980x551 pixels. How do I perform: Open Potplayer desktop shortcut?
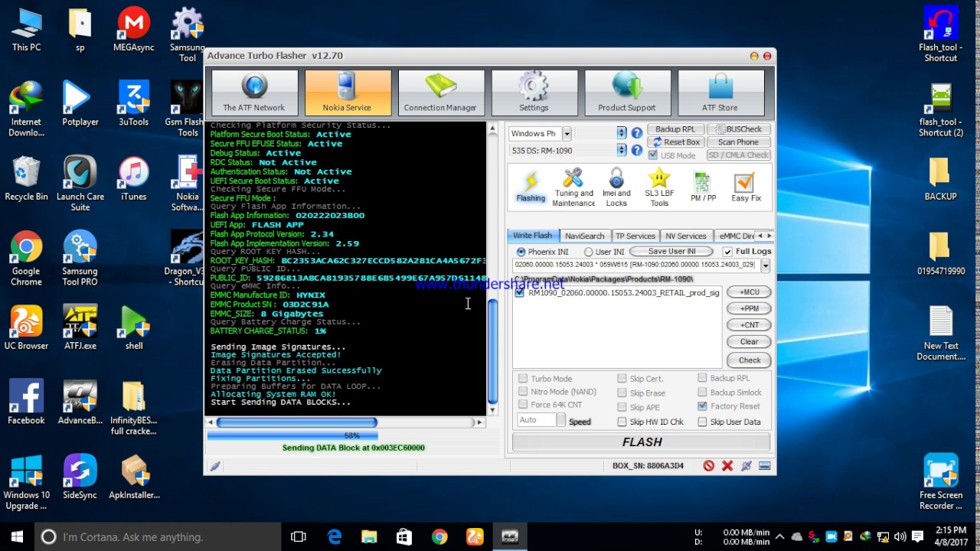click(80, 103)
